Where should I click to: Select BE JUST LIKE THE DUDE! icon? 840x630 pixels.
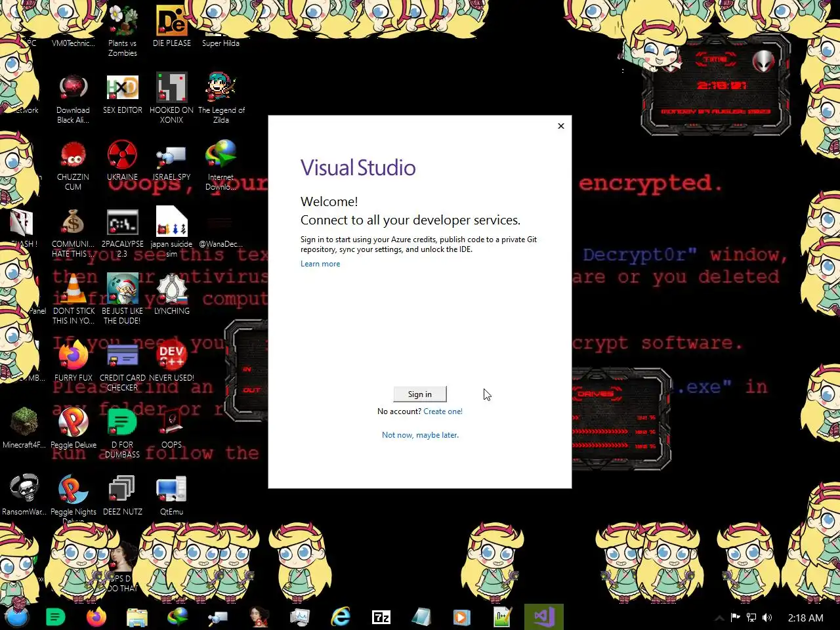coord(123,299)
